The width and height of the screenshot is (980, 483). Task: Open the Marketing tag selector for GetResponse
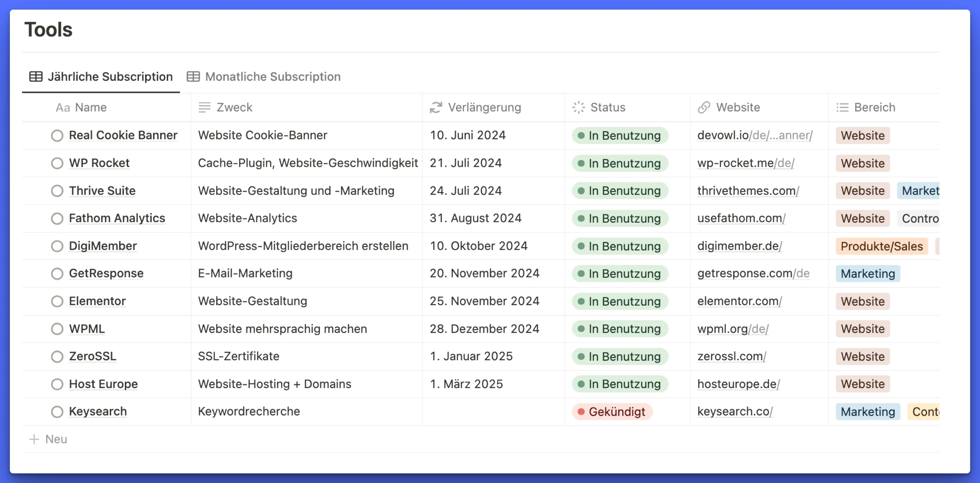[x=867, y=274]
